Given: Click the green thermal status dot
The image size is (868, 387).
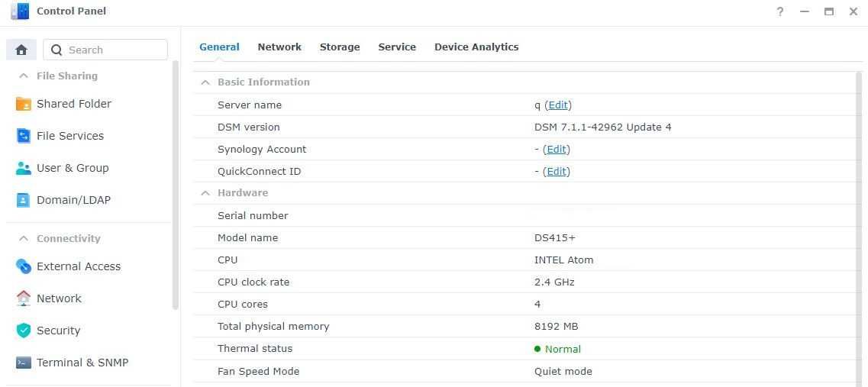Looking at the screenshot, I should coord(537,349).
